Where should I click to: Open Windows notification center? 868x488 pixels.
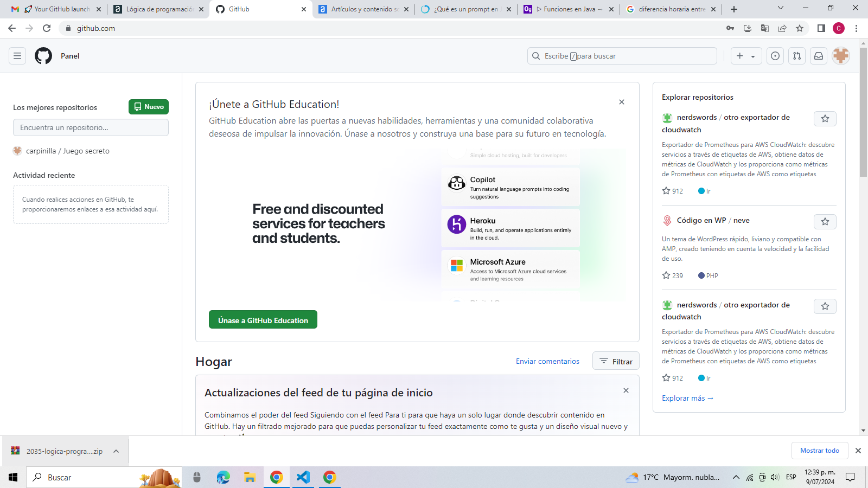click(x=851, y=477)
